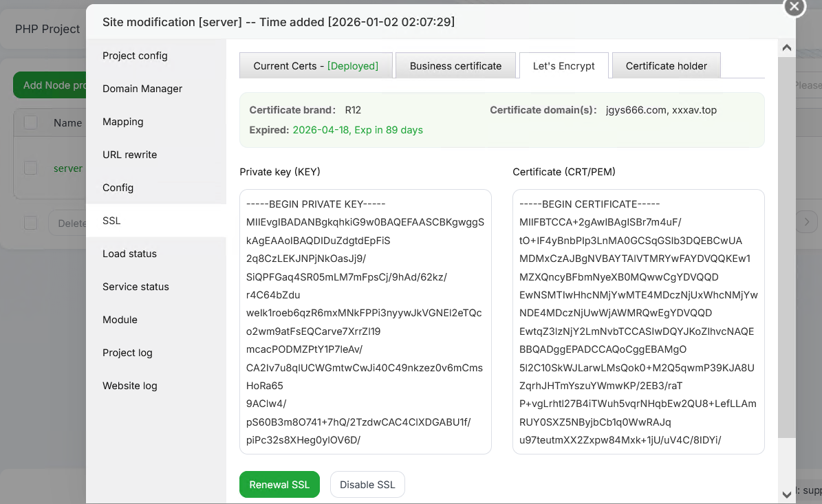Image resolution: width=822 pixels, height=504 pixels.
Task: Select the Let's Encrypt tab
Action: click(x=563, y=66)
